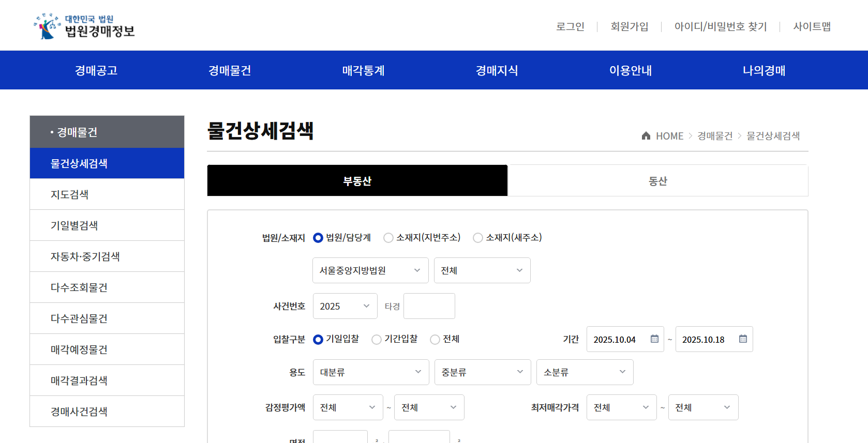Image resolution: width=868 pixels, height=443 pixels.
Task: Open the end date calendar picker icon
Action: (743, 339)
